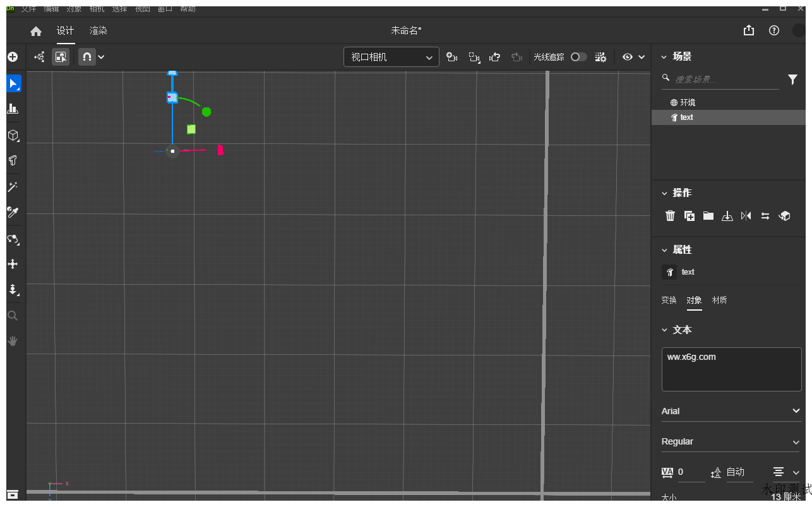
Task: Collapse the 操作 panel section
Action: pos(664,193)
